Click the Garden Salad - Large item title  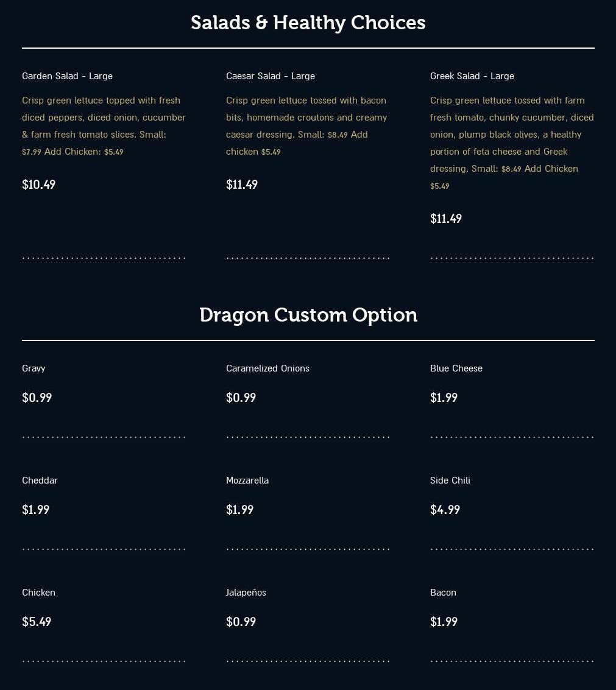tap(67, 76)
